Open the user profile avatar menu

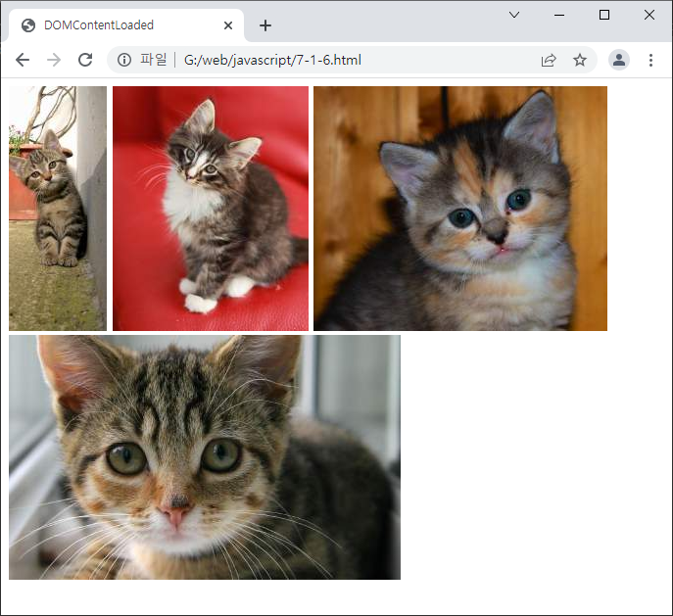[x=619, y=60]
